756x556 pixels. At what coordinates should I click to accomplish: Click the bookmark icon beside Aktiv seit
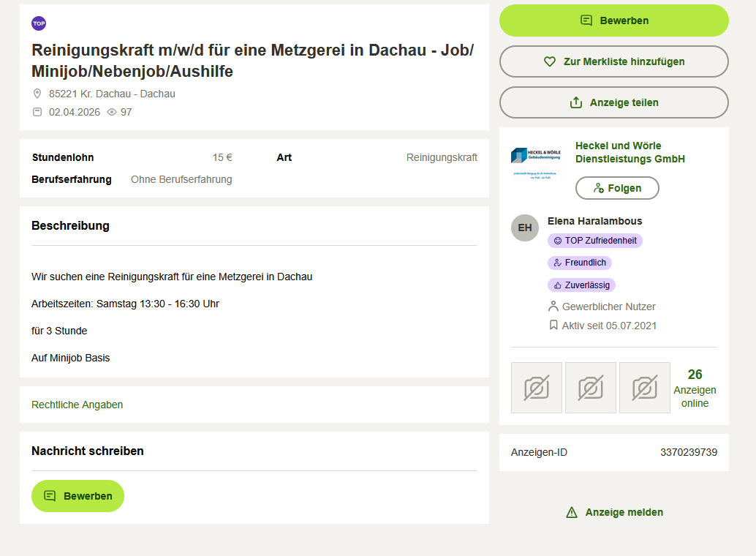pyautogui.click(x=553, y=326)
